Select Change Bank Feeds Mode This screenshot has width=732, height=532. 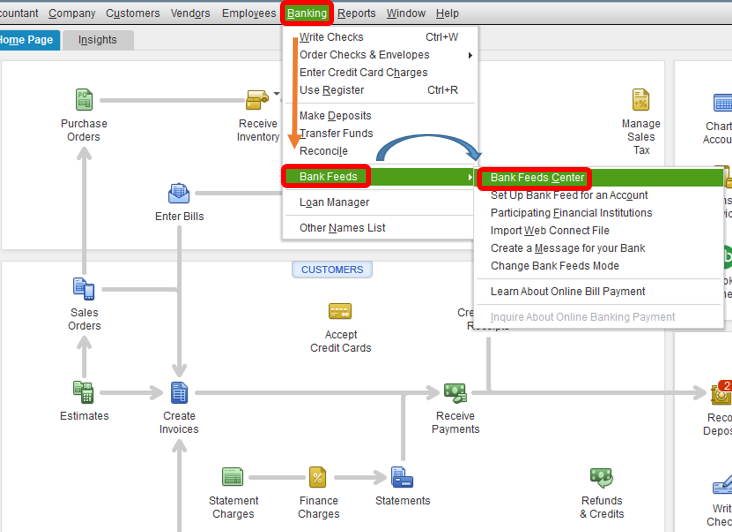click(599, 266)
